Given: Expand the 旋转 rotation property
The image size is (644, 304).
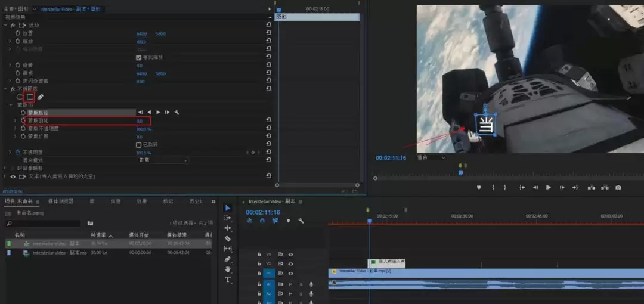Looking at the screenshot, I should tap(10, 66).
